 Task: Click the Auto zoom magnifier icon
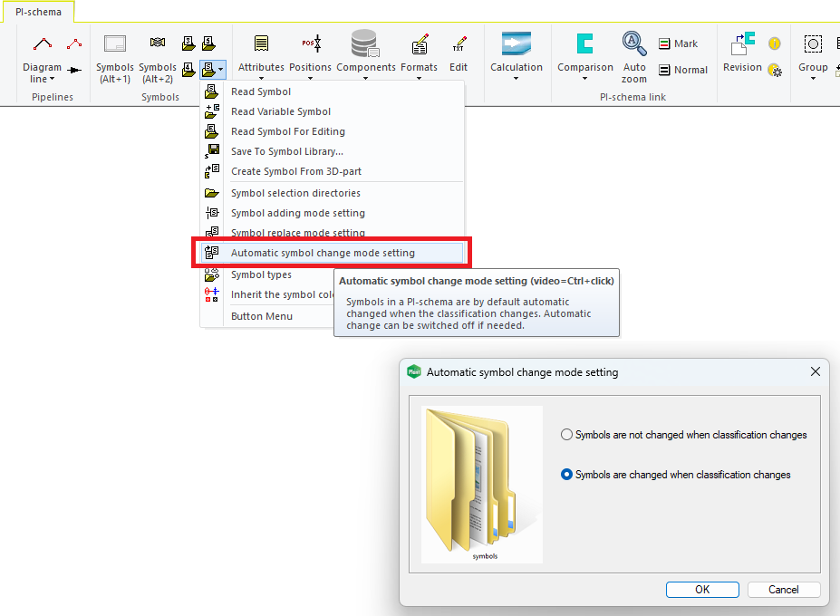pyautogui.click(x=634, y=43)
